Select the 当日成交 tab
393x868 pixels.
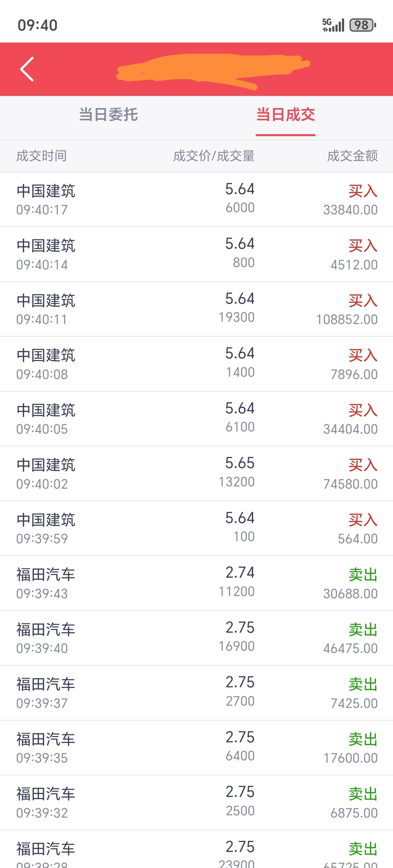click(286, 115)
